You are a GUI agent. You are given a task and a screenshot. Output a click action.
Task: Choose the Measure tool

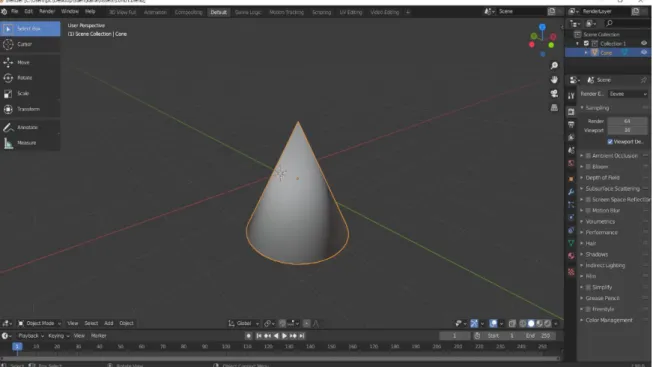click(30, 143)
